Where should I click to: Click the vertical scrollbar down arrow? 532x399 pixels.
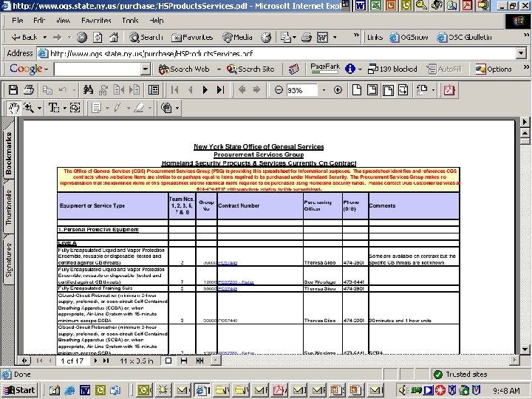[x=525, y=349]
